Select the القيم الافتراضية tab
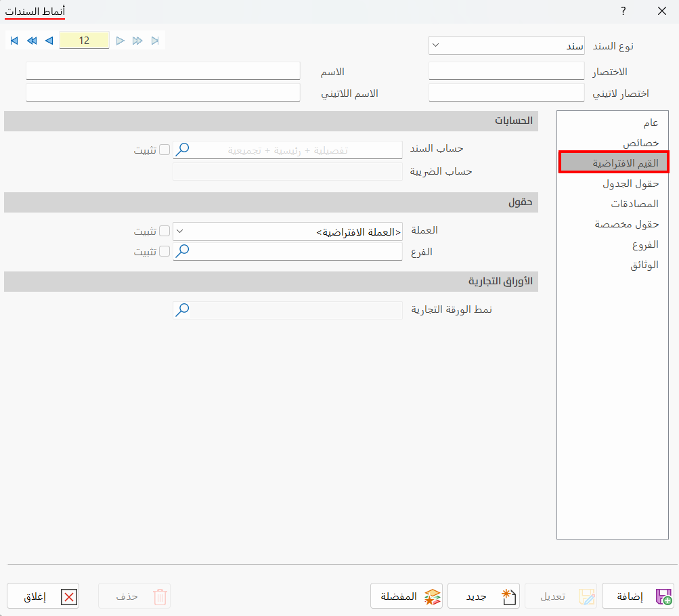 point(613,163)
